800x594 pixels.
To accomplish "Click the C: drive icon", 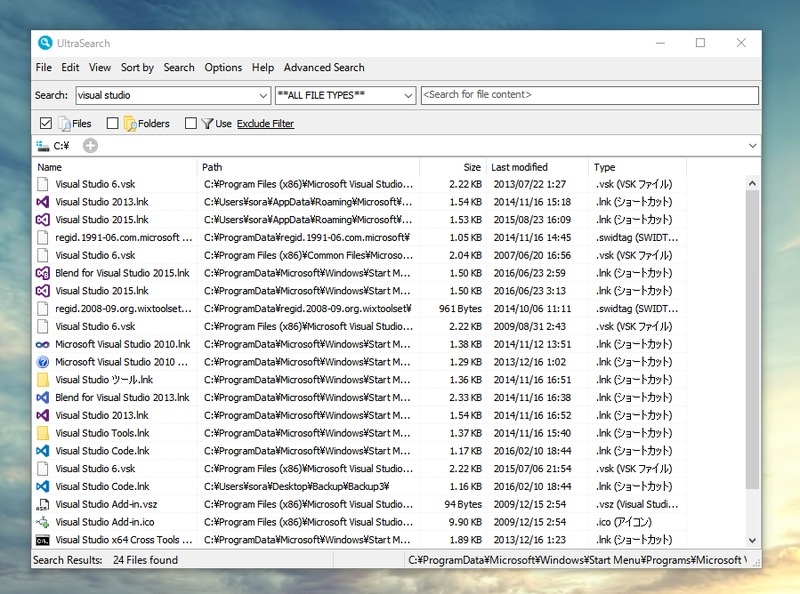I will (x=42, y=146).
